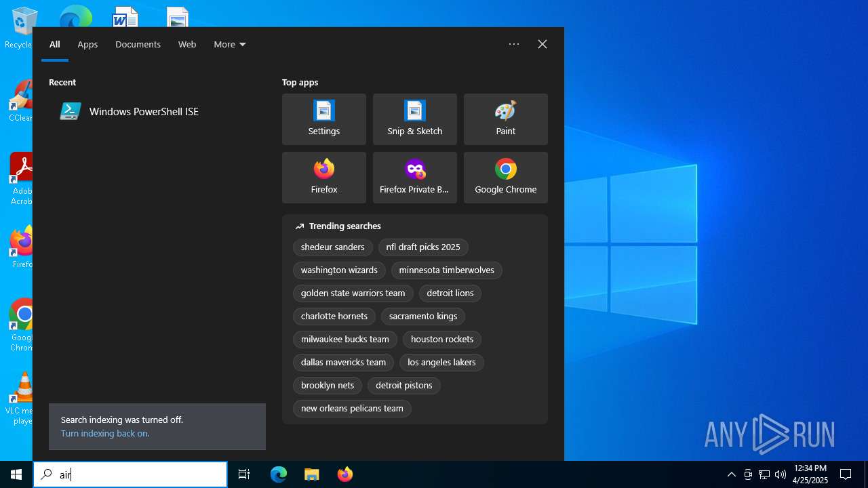Switch to the All tab
Screen dimensions: 868x488
[55, 44]
